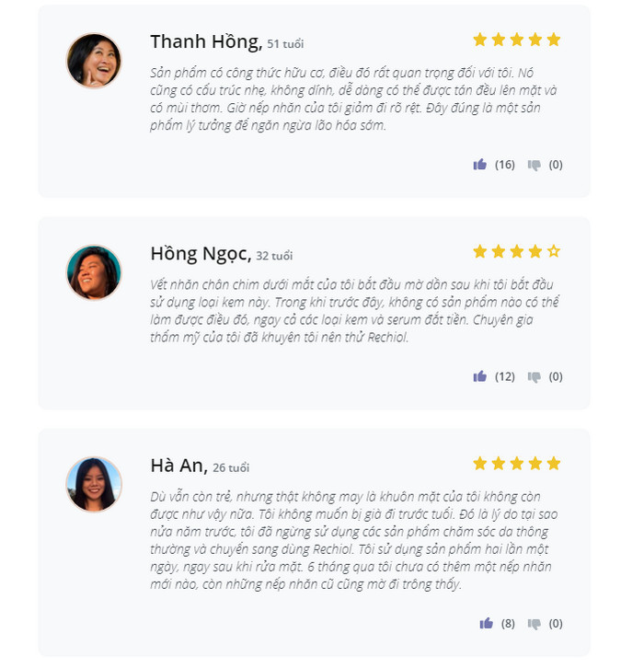
Task: Click thumbs down on Hồng Ngọc's review
Action: tap(534, 377)
